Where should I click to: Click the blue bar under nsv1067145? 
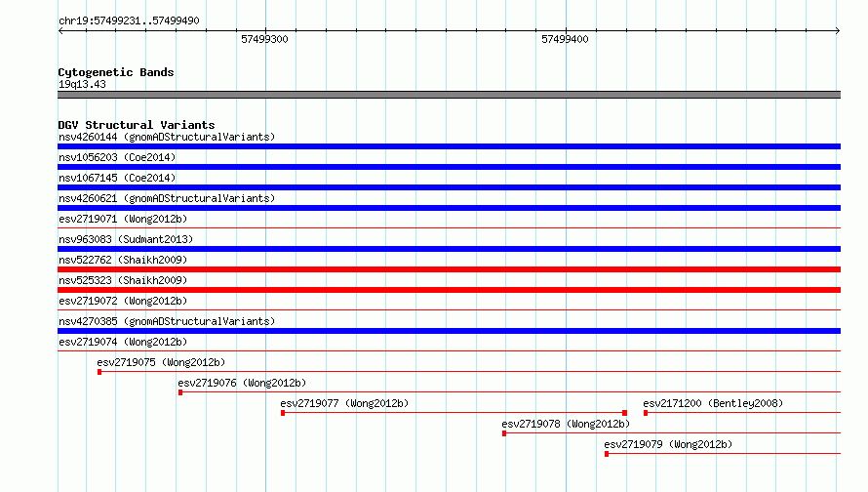pos(449,187)
